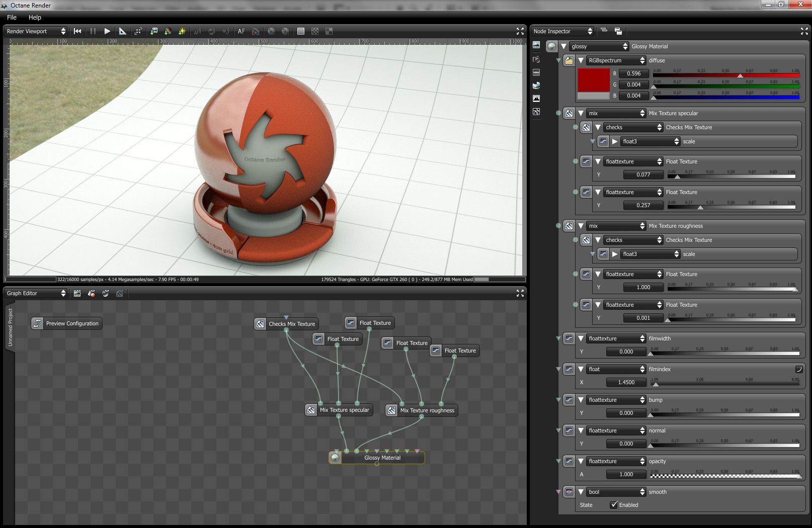This screenshot has height=528, width=812.
Task: Pause the render
Action: 93,31
